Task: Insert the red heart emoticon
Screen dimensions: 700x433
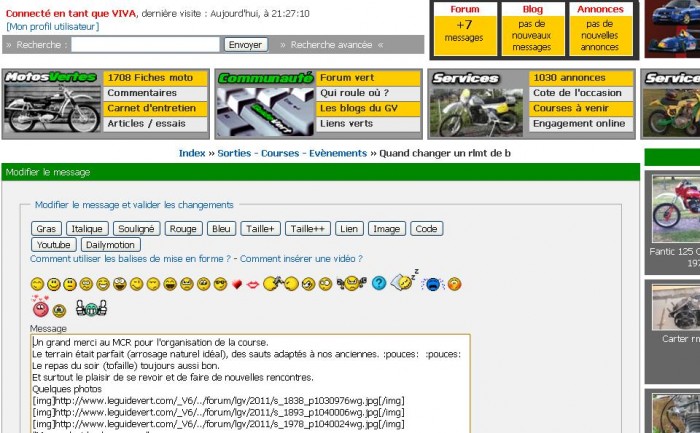Action: (x=237, y=284)
